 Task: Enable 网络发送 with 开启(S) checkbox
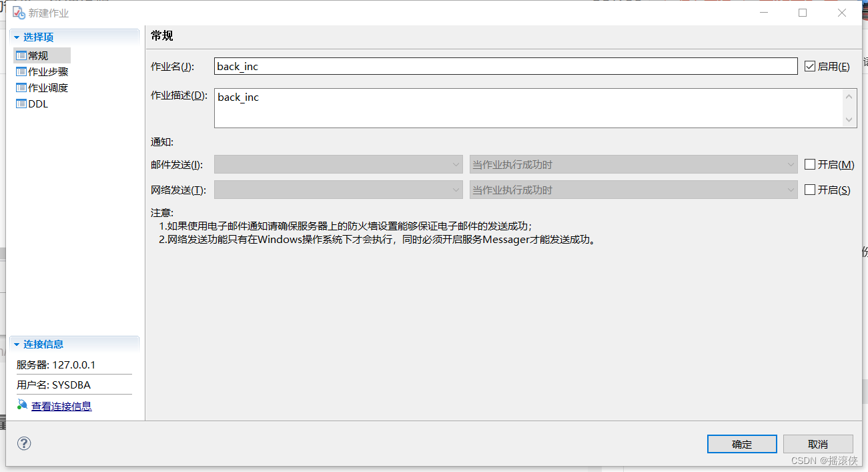[810, 190]
